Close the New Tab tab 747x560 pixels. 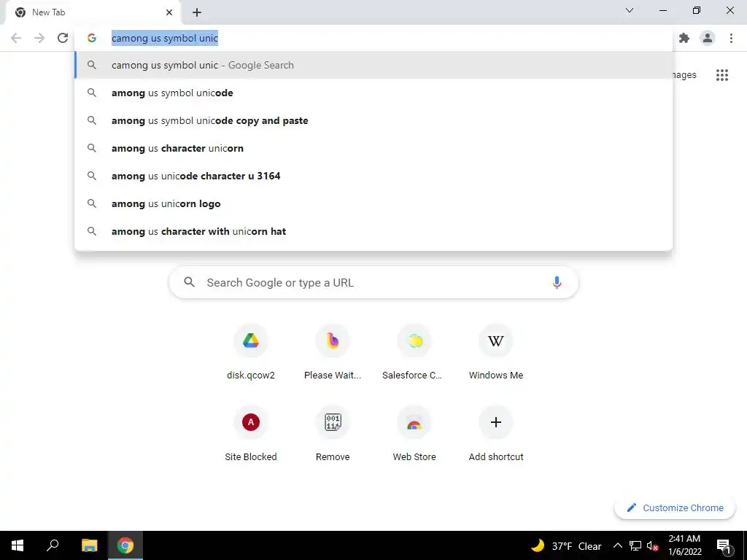pyautogui.click(x=169, y=12)
